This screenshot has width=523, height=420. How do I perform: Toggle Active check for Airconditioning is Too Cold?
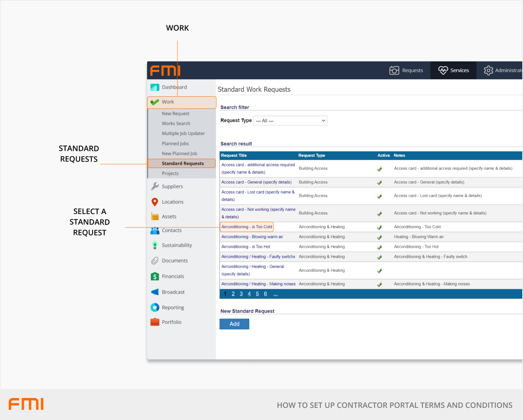(379, 227)
